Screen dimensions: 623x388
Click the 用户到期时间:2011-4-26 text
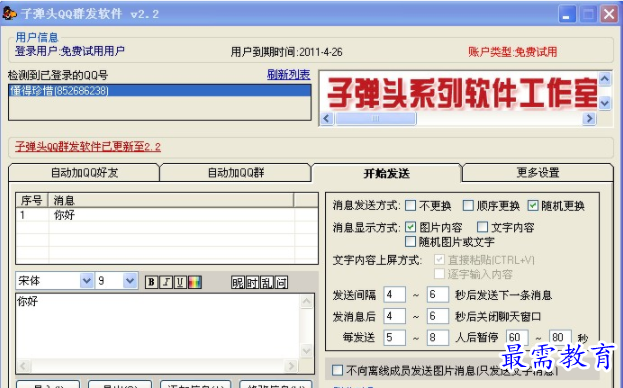pos(286,52)
